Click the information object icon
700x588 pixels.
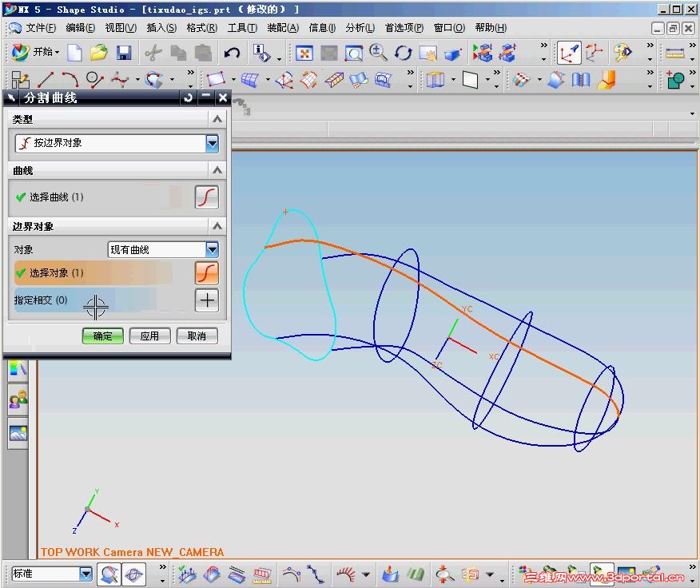(261, 53)
